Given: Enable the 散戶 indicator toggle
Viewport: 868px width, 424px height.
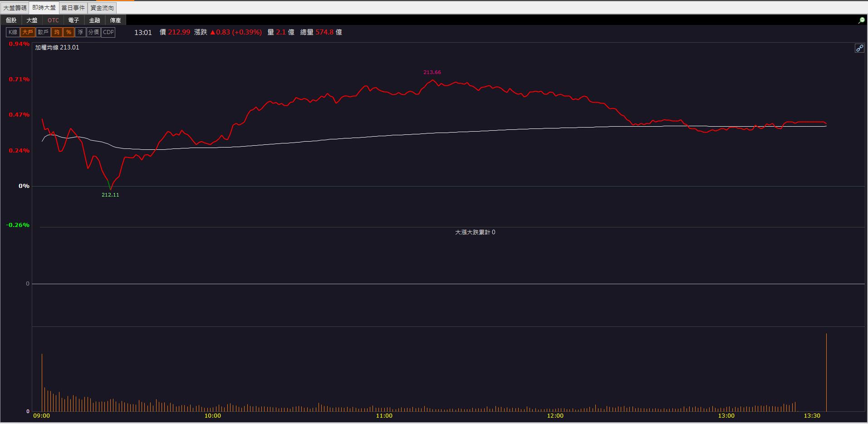Looking at the screenshot, I should [43, 32].
